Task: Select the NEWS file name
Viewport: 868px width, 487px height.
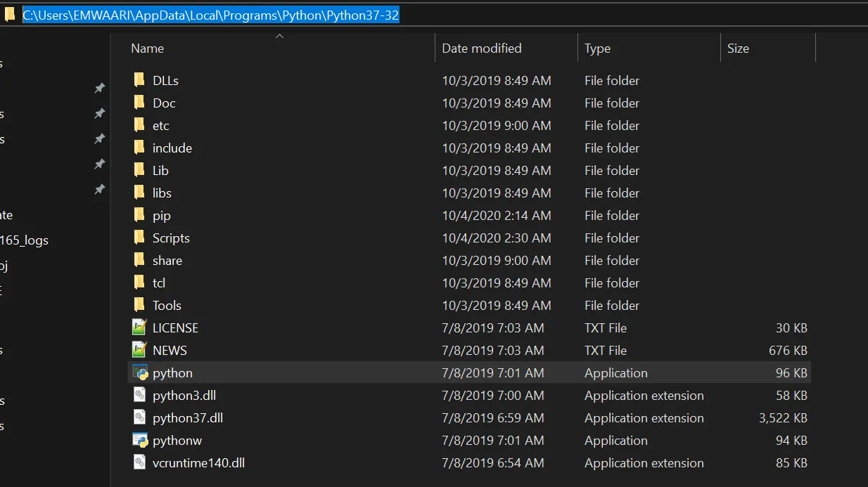Action: coord(170,351)
